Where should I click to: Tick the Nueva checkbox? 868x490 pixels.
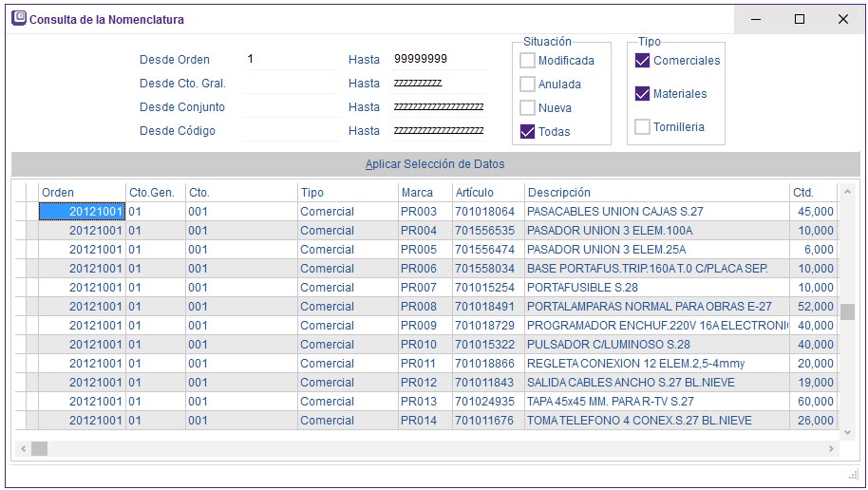tap(527, 108)
